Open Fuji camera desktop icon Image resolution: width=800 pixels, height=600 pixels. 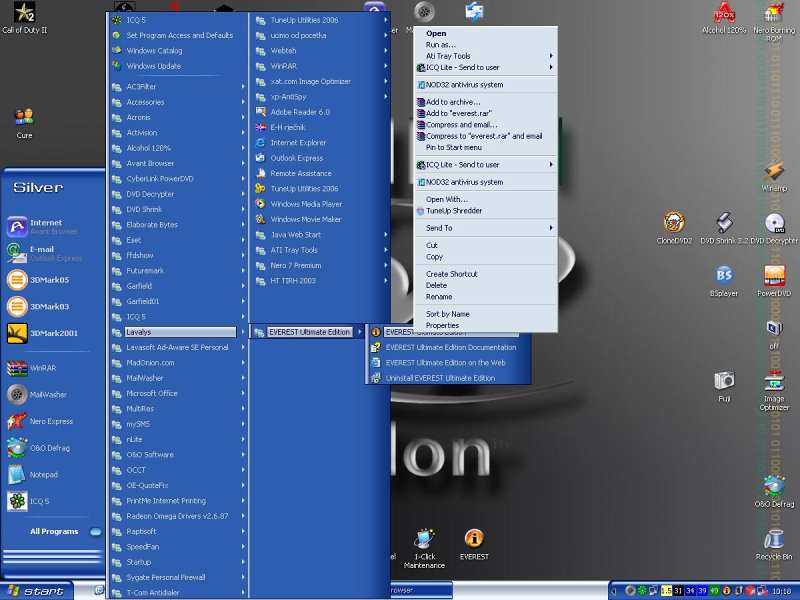[x=724, y=386]
